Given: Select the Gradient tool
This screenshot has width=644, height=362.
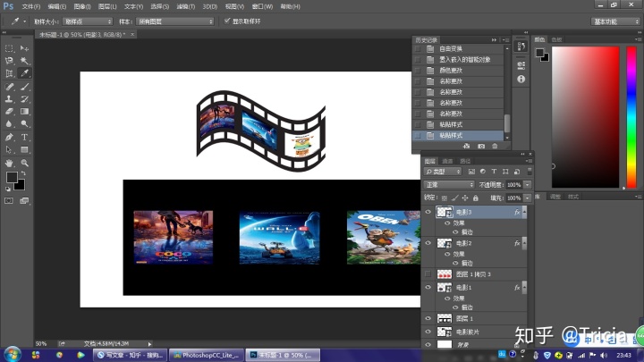Looking at the screenshot, I should point(25,111).
